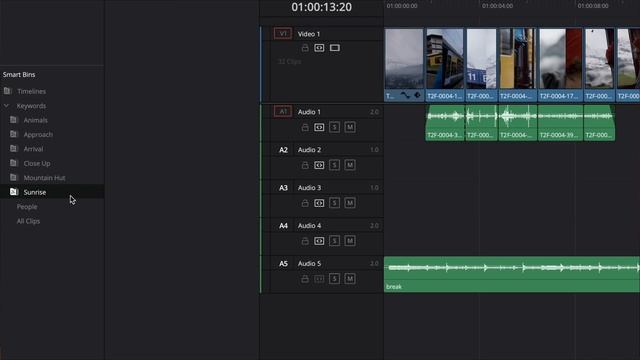This screenshot has height=360, width=640.
Task: Click the keyframe diamond on first clip
Action: 417,95
